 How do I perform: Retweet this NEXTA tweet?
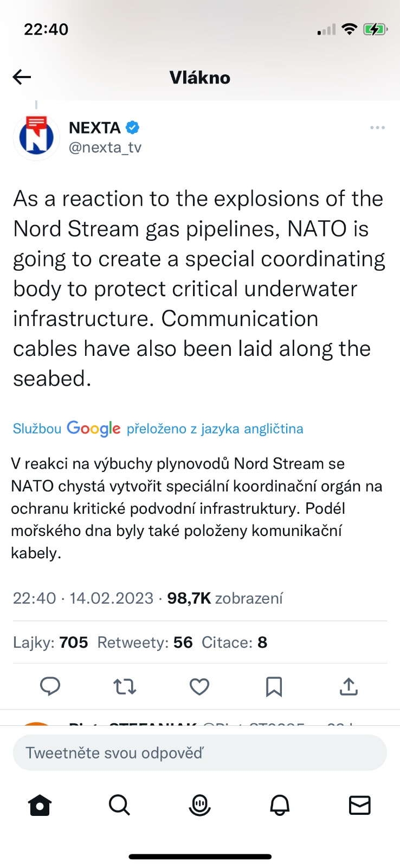click(125, 687)
